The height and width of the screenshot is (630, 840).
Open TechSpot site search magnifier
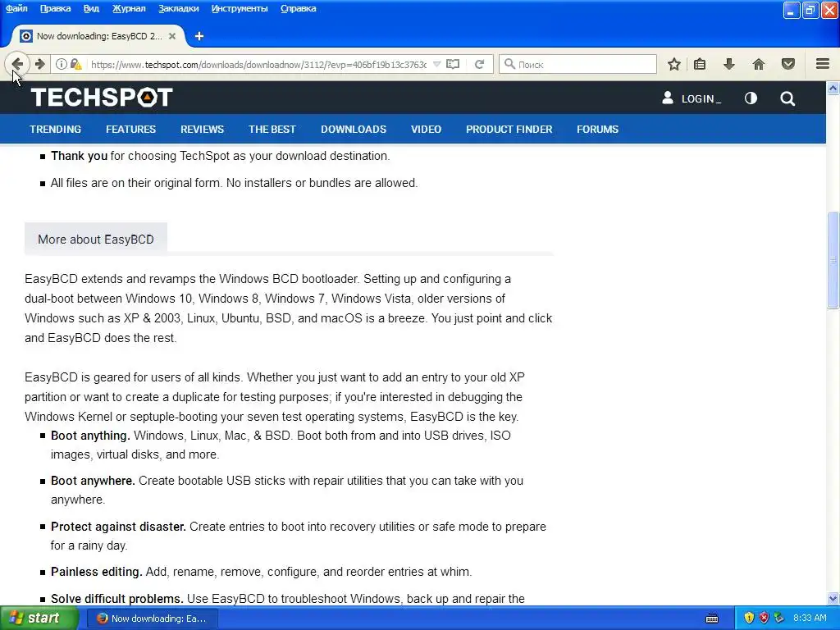coord(787,98)
